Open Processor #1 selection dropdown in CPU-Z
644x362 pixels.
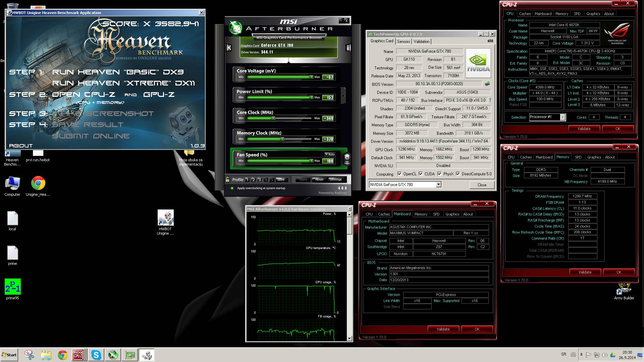[x=562, y=117]
